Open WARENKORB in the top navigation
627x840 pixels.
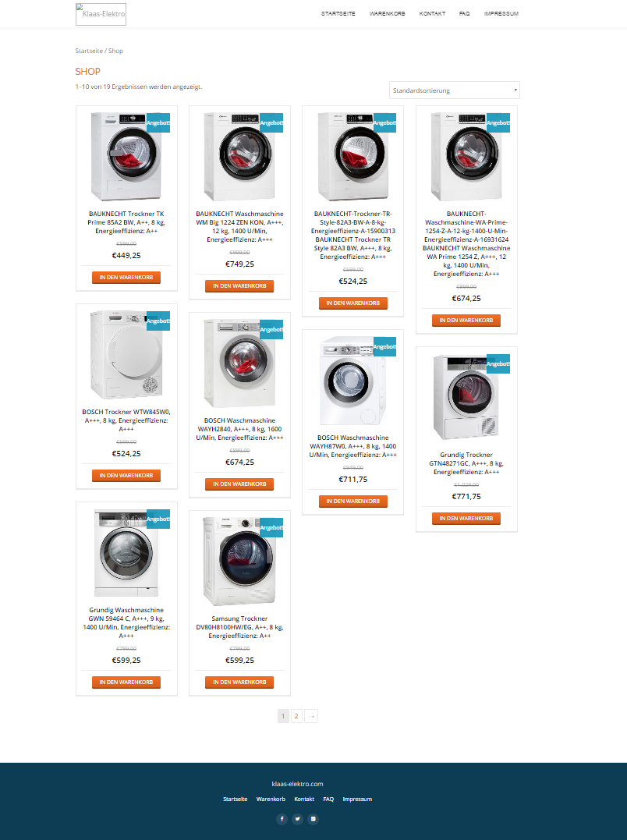(387, 13)
